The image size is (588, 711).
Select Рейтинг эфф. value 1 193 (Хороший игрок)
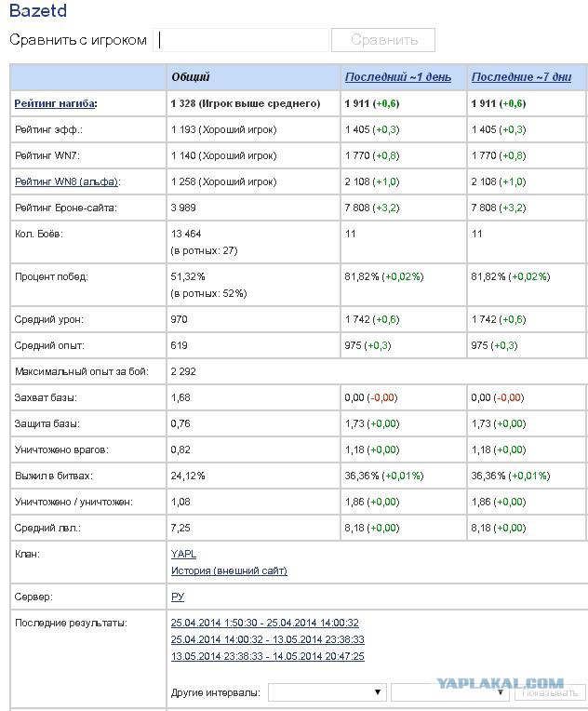(223, 129)
